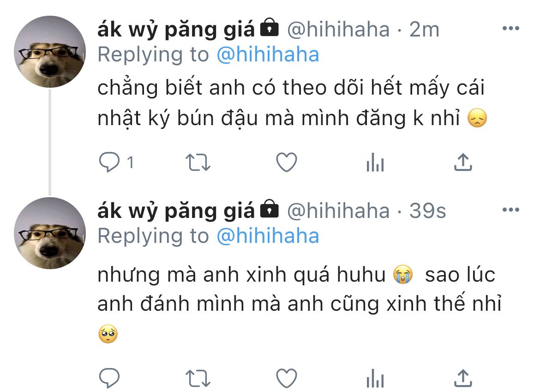Open the 39s timestamp of second tweet

tap(427, 211)
